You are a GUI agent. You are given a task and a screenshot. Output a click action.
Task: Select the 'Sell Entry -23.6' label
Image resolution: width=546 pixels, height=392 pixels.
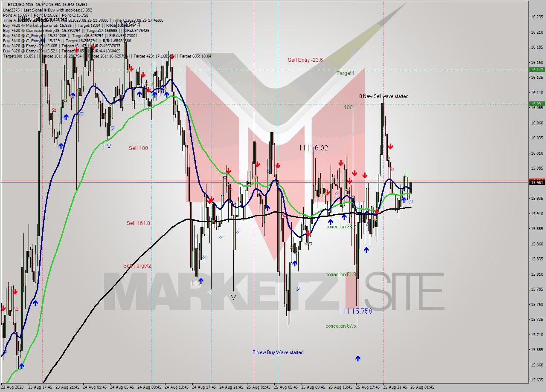[x=305, y=60]
